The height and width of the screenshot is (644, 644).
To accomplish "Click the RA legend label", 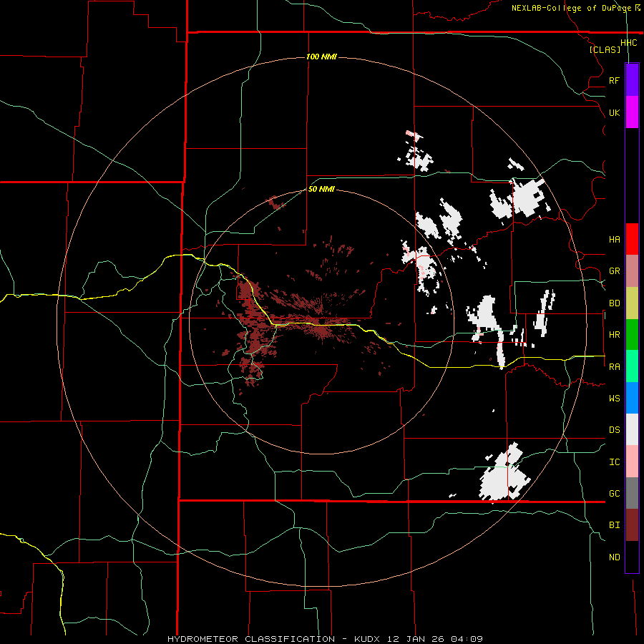I will [614, 367].
